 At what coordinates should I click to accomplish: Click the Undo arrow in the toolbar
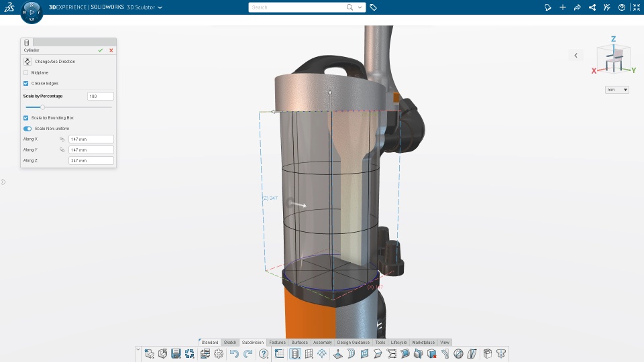coord(234,354)
